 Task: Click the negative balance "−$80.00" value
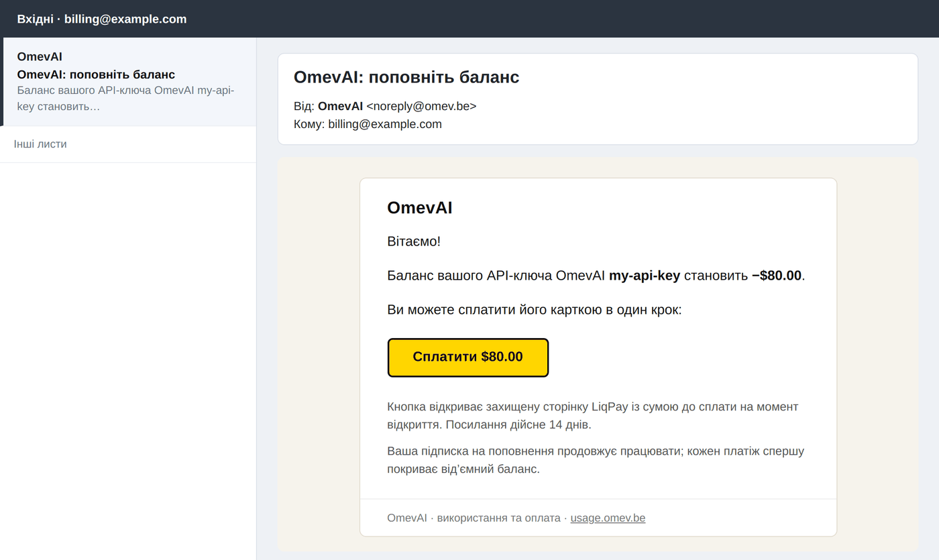[x=777, y=276]
